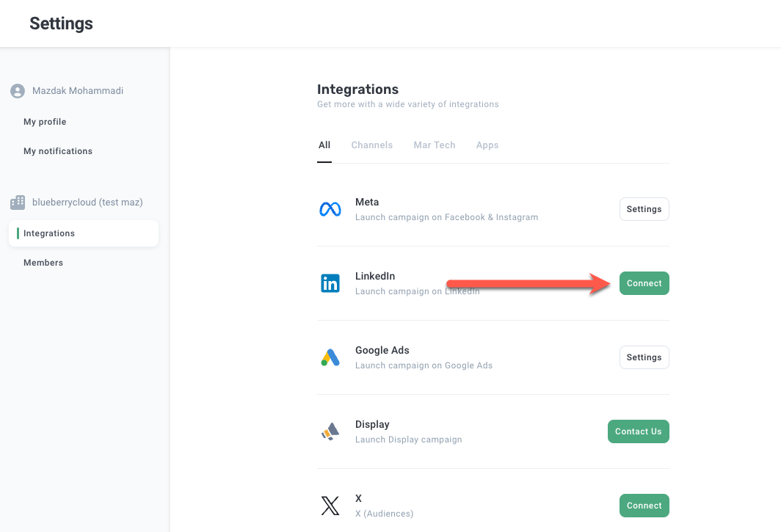Open Meta integration Settings
781x532 pixels.
(x=644, y=209)
